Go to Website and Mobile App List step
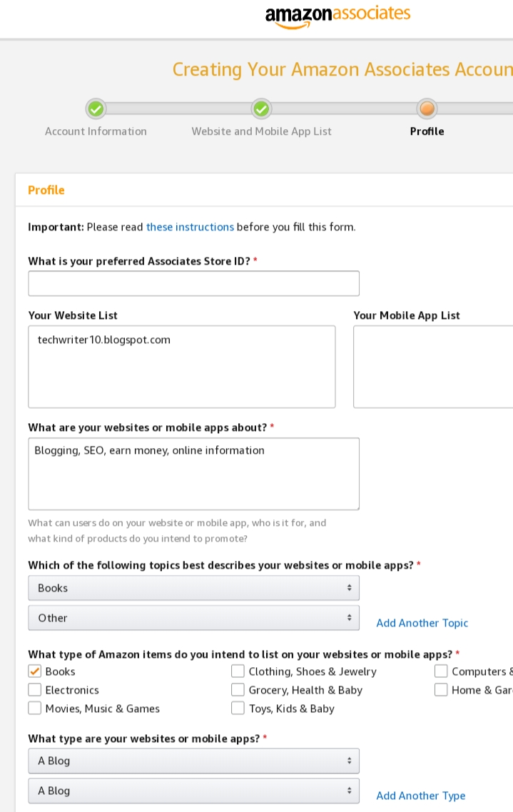 [x=261, y=131]
